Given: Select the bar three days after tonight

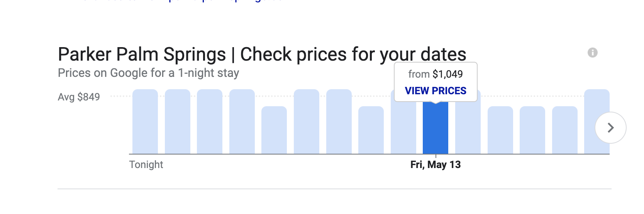Looking at the screenshot, I should click(242, 122).
